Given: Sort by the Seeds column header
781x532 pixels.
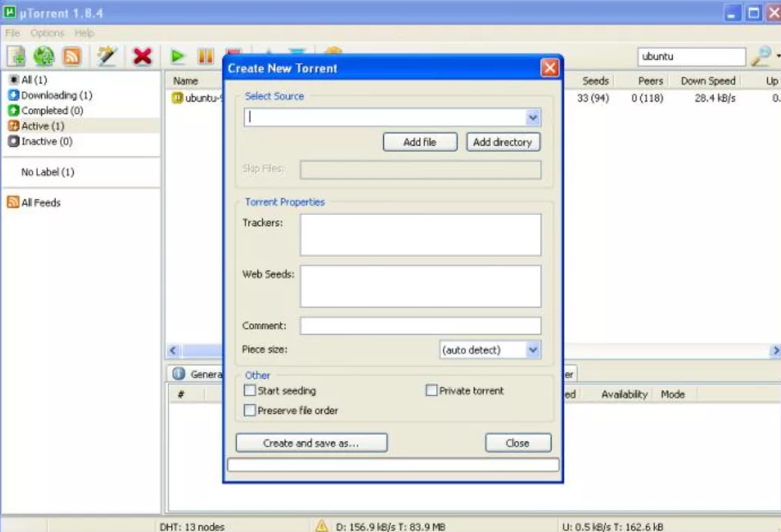Looking at the screenshot, I should [596, 81].
